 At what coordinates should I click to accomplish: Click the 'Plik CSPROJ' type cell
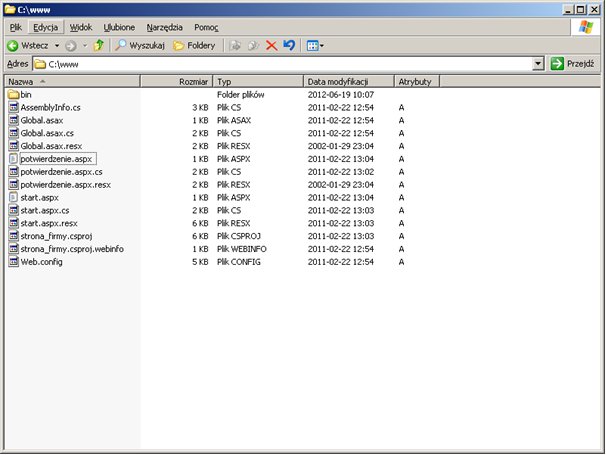click(x=239, y=236)
